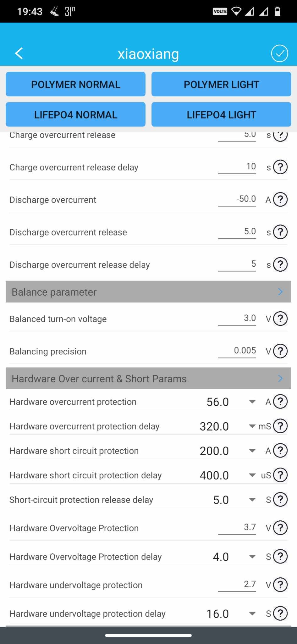
Task: Open help for Balanced turn-on voltage
Action: 280,319
